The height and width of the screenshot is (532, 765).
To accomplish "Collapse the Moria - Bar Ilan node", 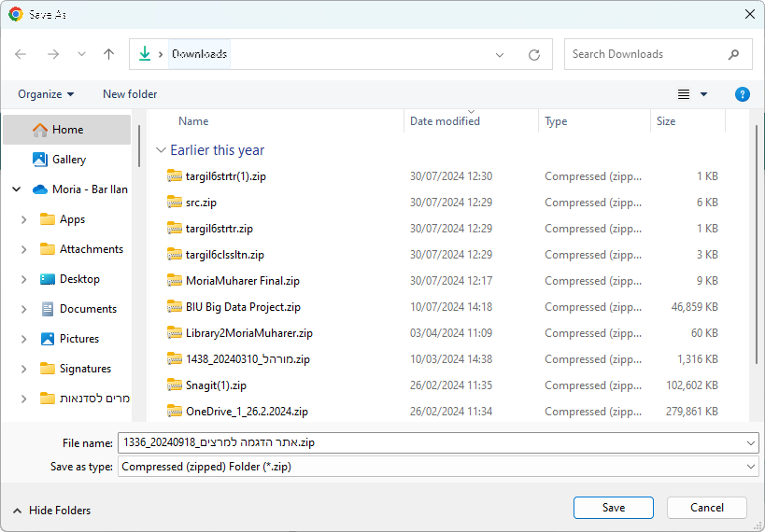I will 16,189.
